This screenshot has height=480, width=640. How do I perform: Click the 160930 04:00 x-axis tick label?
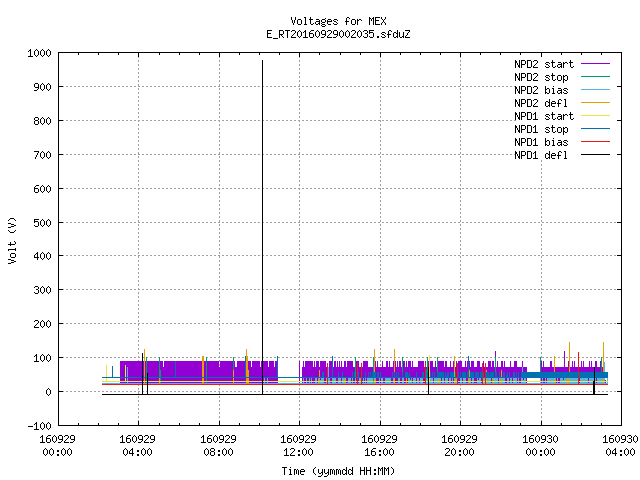[620, 446]
